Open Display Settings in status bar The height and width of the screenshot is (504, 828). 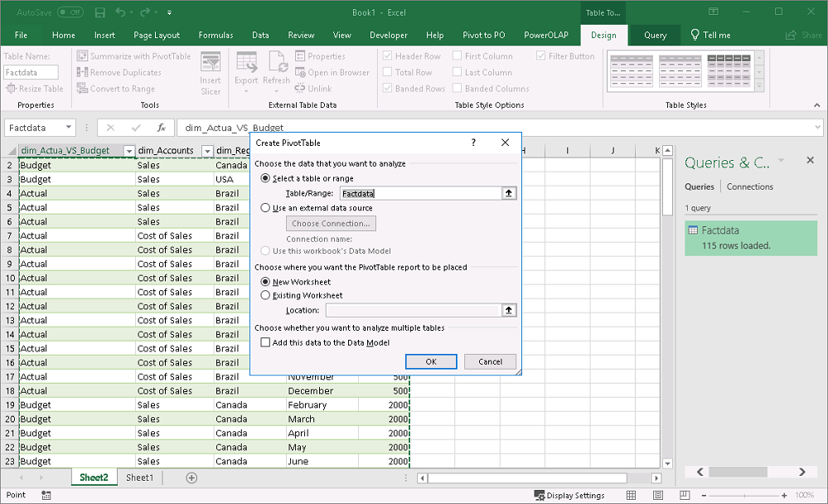coord(569,495)
